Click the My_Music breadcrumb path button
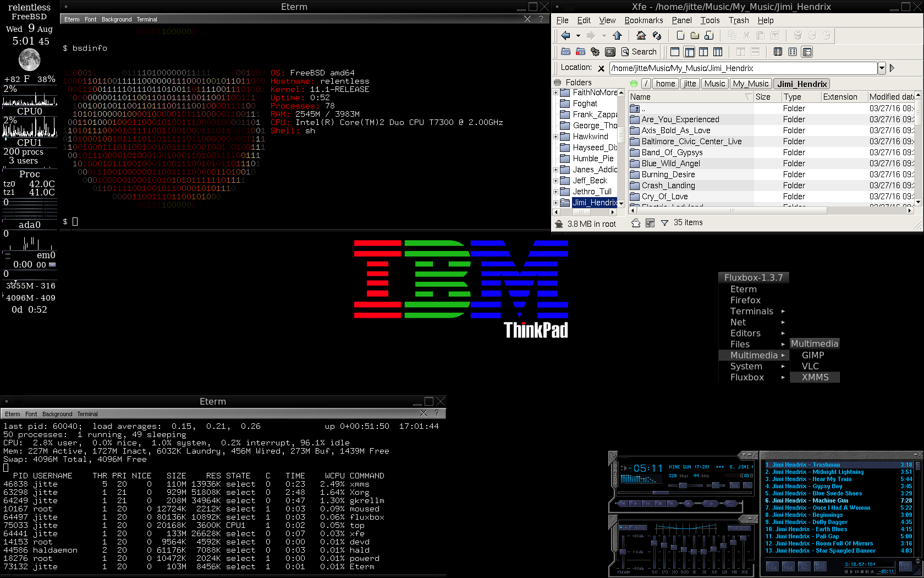 point(750,84)
